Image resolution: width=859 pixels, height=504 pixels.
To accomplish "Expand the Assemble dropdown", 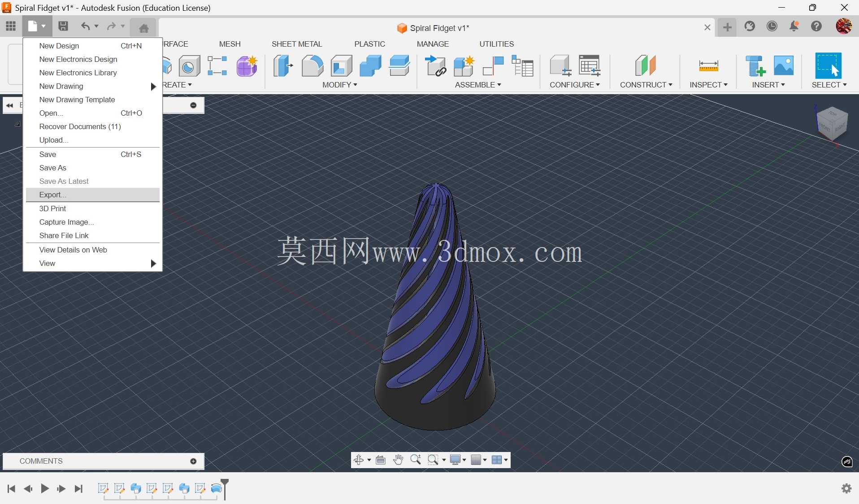I will (478, 85).
